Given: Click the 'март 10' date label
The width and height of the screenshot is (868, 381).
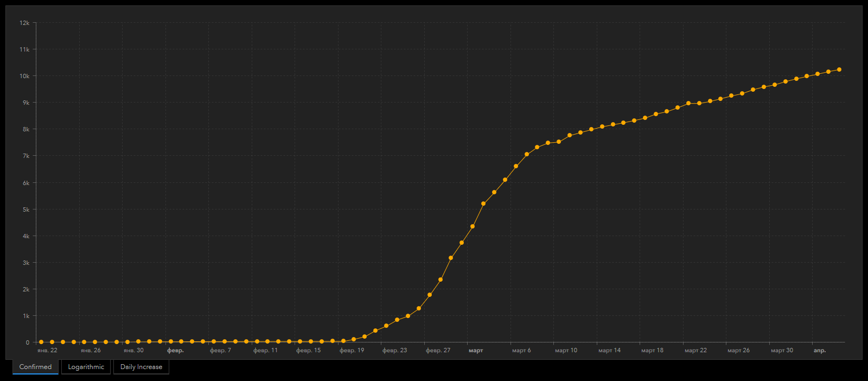Looking at the screenshot, I should [x=566, y=351].
